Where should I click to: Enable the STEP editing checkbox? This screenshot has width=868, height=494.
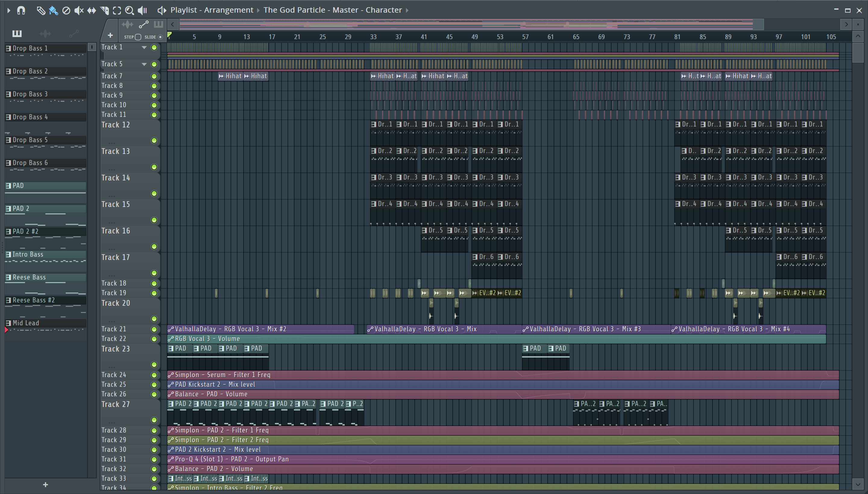(138, 37)
